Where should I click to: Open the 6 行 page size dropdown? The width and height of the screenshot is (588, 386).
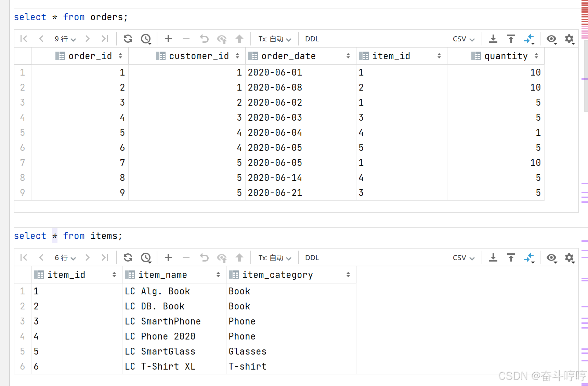(x=65, y=258)
